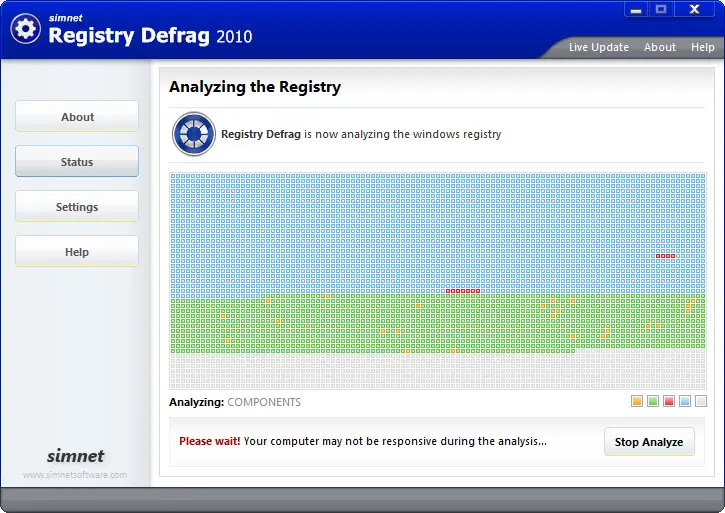The image size is (725, 513).
Task: Close the Registry Defrag window
Action: tap(694, 9)
